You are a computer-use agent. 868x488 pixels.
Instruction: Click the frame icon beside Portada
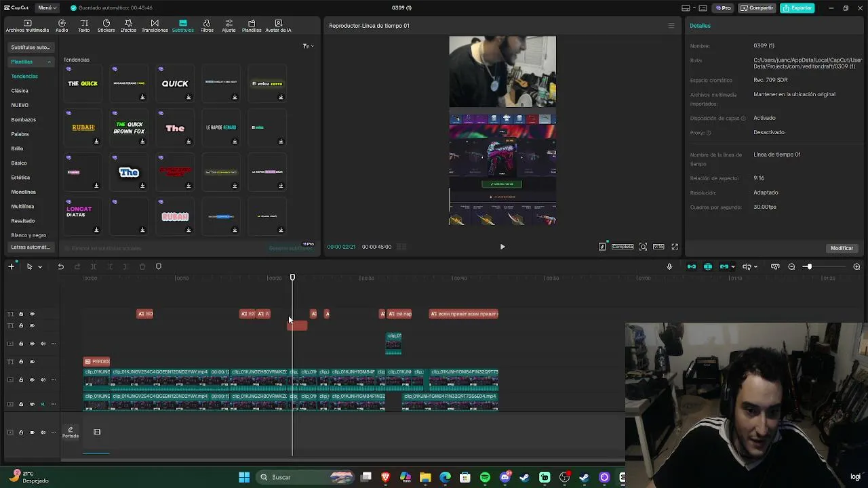(97, 432)
